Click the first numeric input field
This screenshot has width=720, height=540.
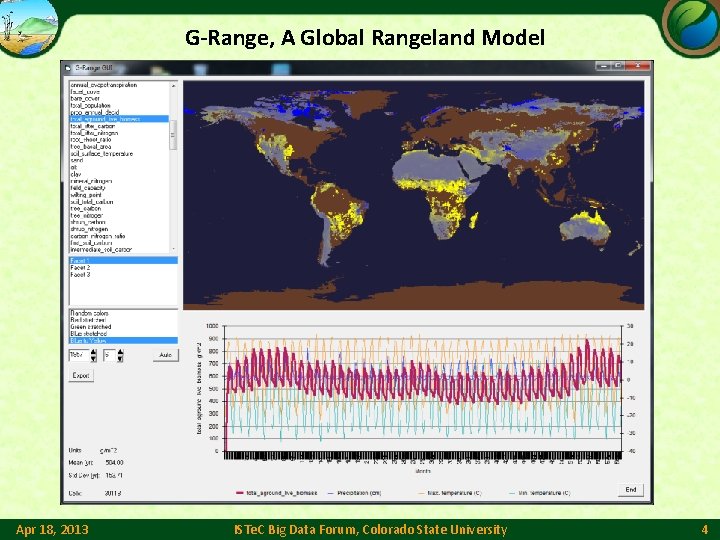click(x=79, y=355)
